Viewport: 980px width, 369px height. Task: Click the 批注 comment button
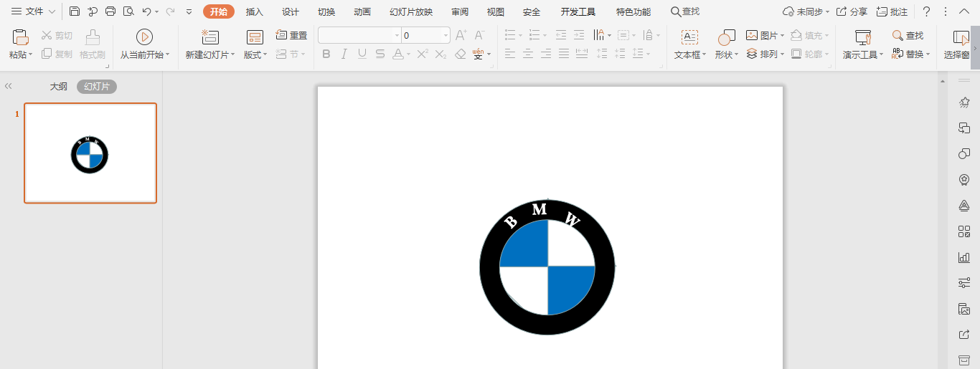pyautogui.click(x=892, y=11)
